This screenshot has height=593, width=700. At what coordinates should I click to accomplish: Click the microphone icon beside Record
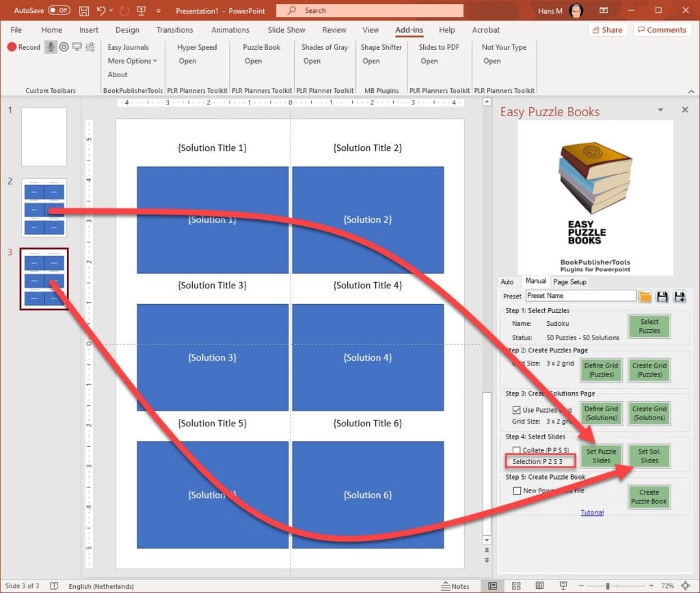coord(51,47)
